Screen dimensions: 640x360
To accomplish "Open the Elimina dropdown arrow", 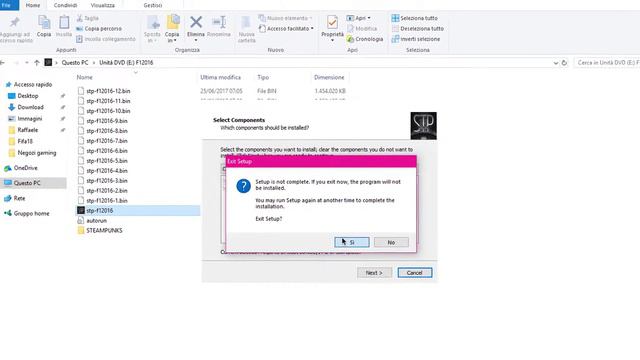I will point(196,40).
